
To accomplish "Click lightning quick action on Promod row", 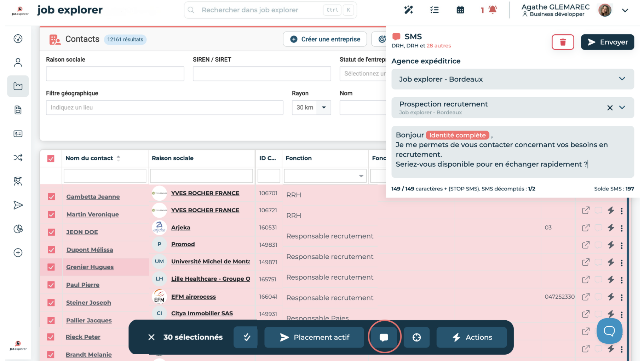I will tap(611, 245).
